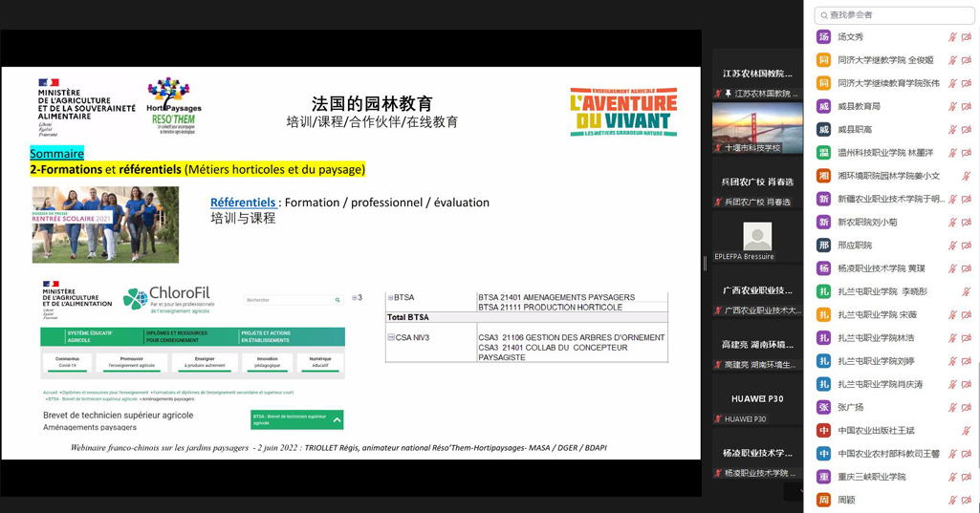This screenshot has width=980, height=513.
Task: Collapse the CSA NIV3 row in the table
Action: [x=391, y=337]
